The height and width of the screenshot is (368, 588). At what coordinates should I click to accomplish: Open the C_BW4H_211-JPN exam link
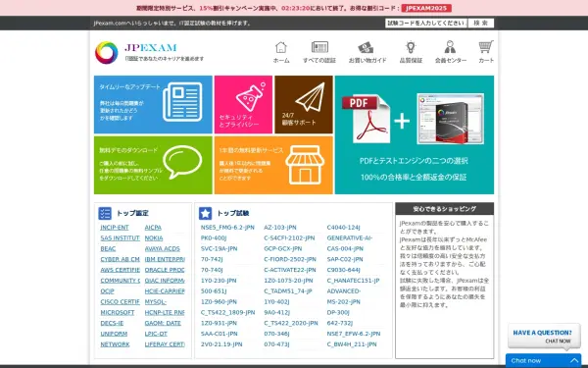point(352,344)
